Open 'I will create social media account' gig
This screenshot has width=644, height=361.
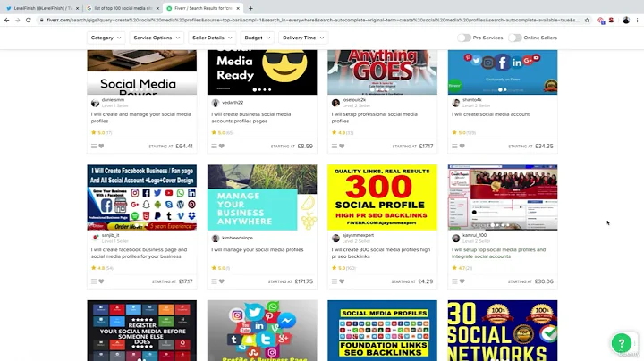(490, 114)
